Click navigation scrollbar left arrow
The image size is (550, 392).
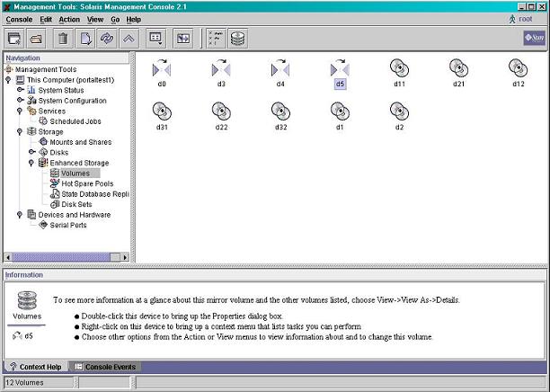coord(8,257)
